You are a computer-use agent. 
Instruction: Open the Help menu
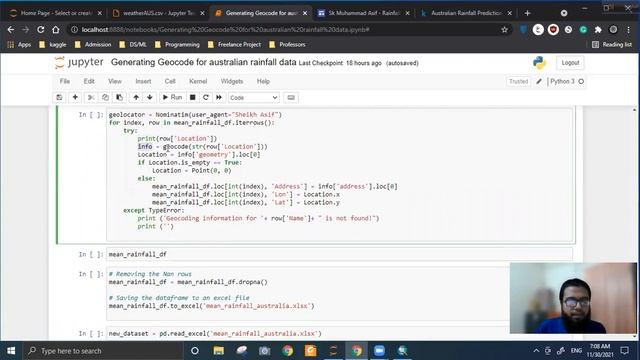(263, 81)
